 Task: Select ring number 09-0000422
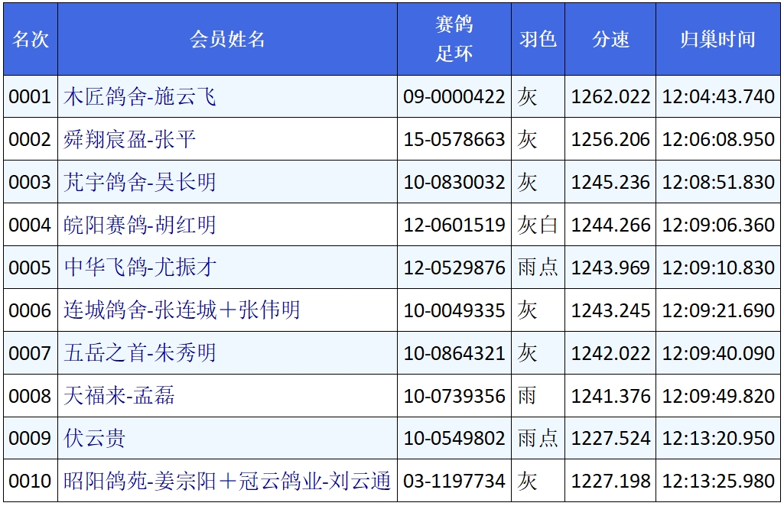click(454, 96)
